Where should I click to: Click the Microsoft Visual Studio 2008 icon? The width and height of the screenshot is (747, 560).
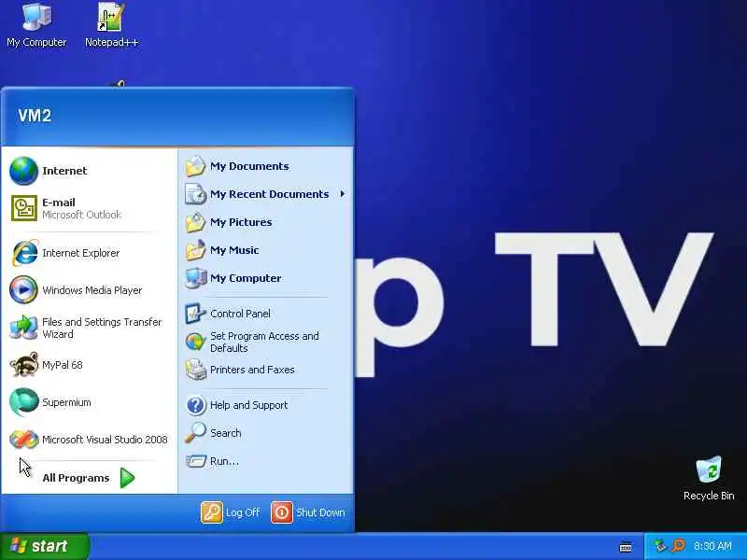(x=24, y=439)
